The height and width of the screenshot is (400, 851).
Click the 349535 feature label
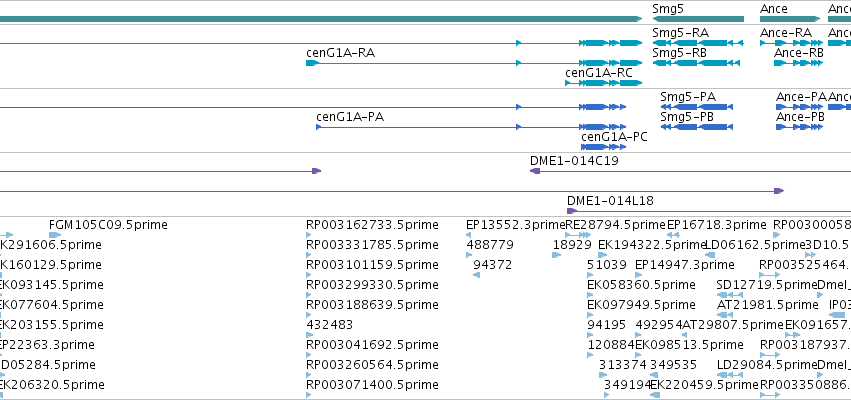(x=674, y=365)
